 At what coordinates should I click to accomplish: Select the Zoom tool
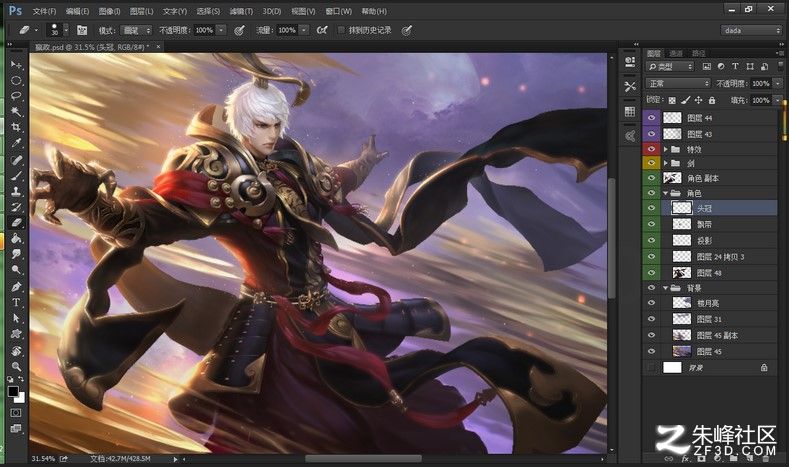[x=16, y=366]
